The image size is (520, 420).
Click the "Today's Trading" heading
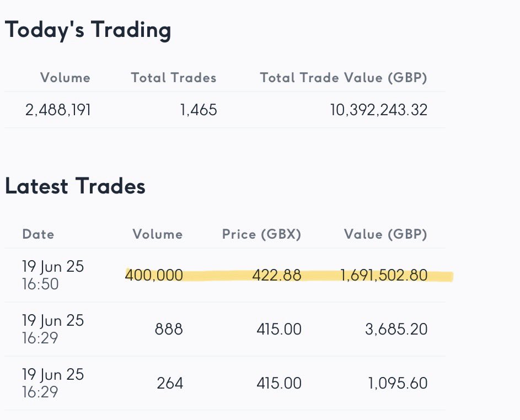pyautogui.click(x=88, y=30)
